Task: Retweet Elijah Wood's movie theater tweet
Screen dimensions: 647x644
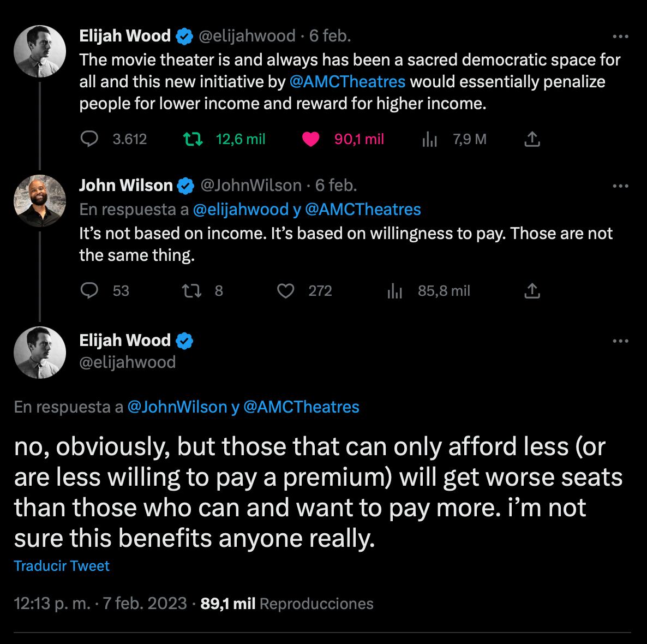Action: pos(193,139)
